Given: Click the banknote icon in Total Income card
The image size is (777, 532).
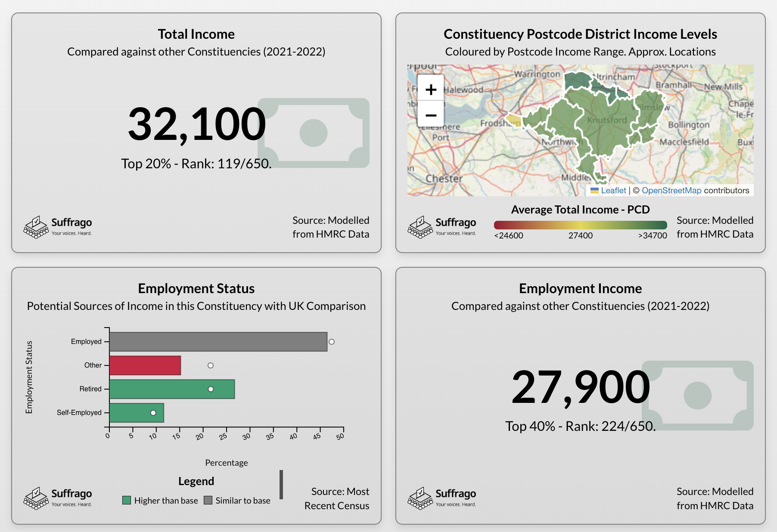Looking at the screenshot, I should 314,133.
